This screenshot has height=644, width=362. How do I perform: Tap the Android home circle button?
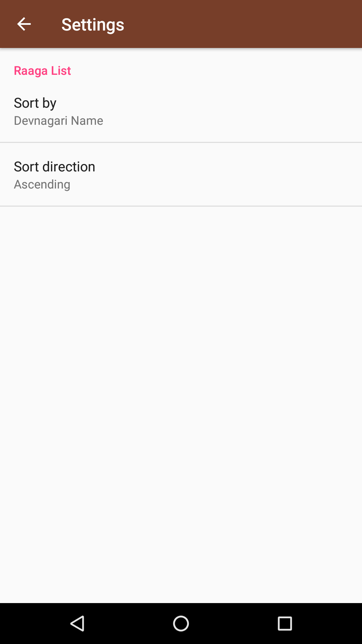[181, 624]
